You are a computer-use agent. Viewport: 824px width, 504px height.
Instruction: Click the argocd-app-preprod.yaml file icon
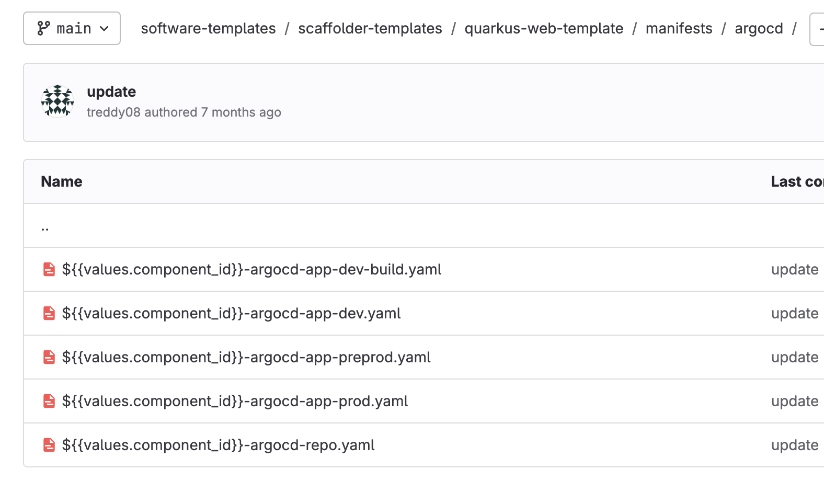(49, 357)
